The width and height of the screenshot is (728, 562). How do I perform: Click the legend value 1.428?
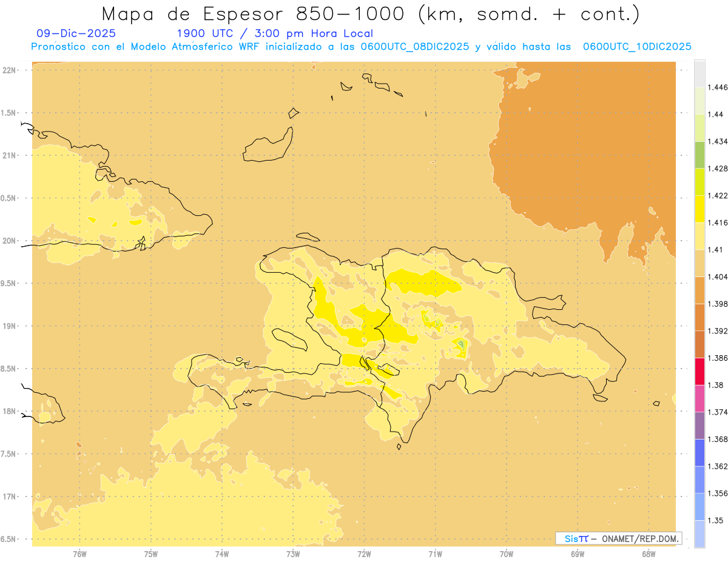717,169
